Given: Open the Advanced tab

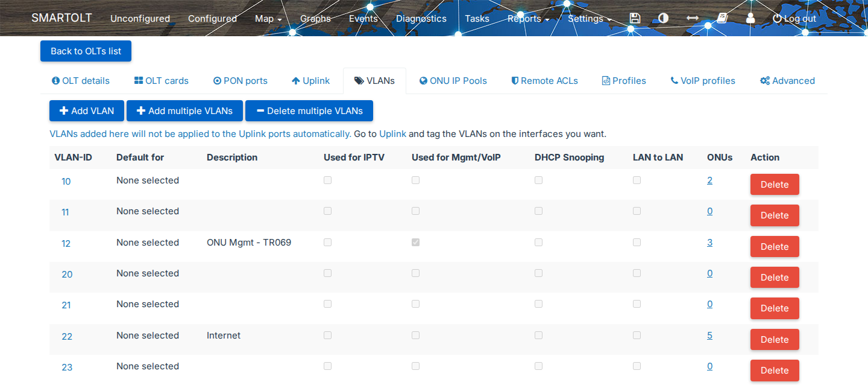Looking at the screenshot, I should click(787, 81).
